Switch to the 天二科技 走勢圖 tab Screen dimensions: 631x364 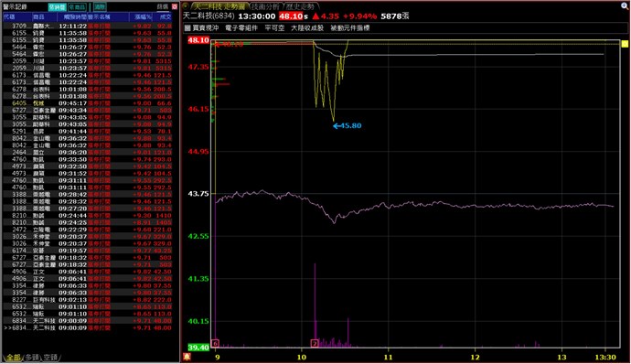click(219, 6)
